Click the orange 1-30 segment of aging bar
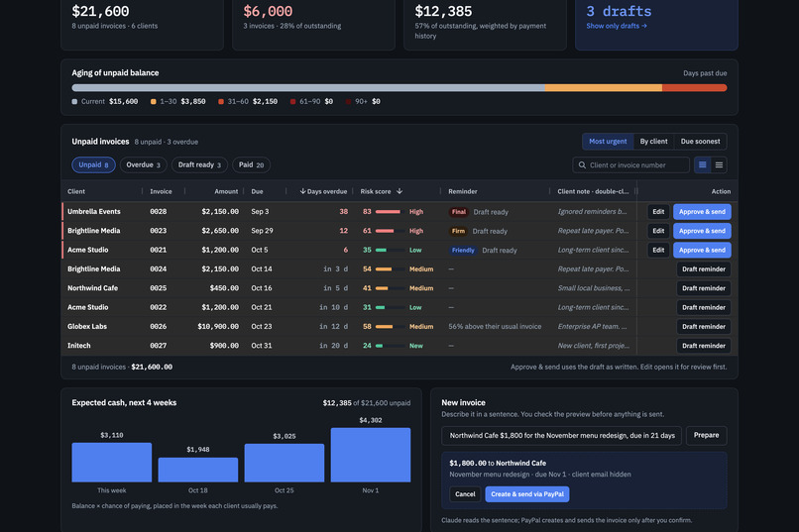The image size is (799, 532). pyautogui.click(x=604, y=87)
